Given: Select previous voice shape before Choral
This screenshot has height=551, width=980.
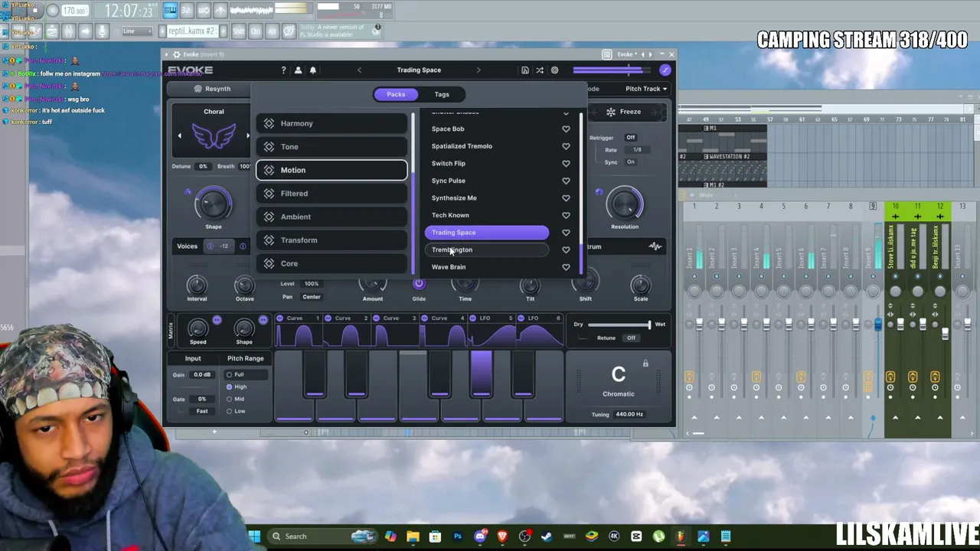Looking at the screenshot, I should pos(180,136).
